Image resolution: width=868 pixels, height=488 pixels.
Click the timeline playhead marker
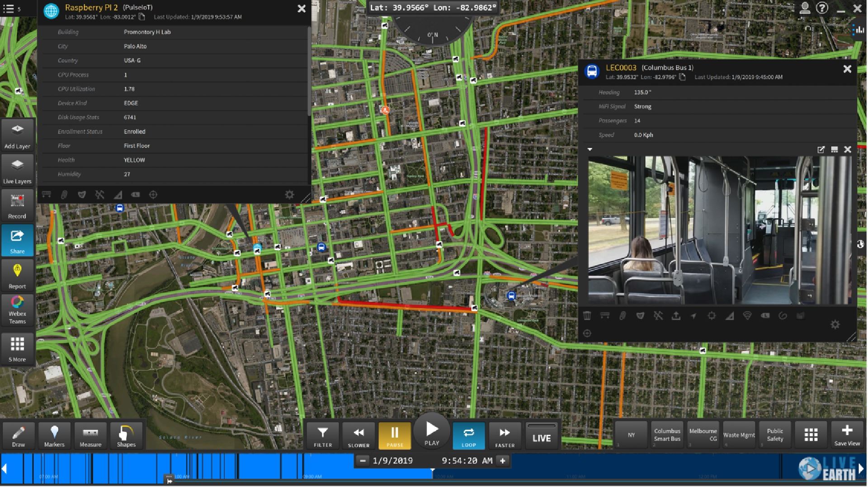coord(432,471)
